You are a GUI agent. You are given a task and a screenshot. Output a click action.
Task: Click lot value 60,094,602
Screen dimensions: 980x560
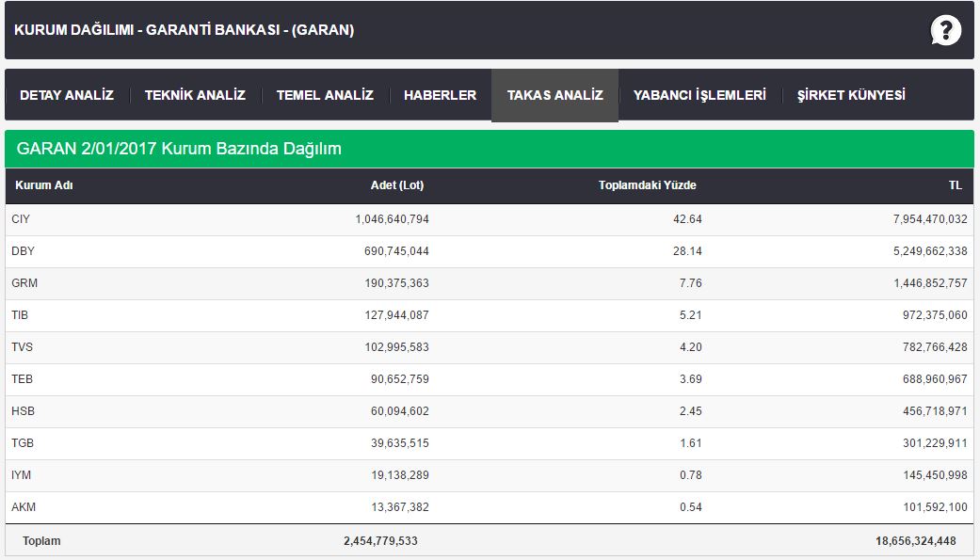(399, 410)
